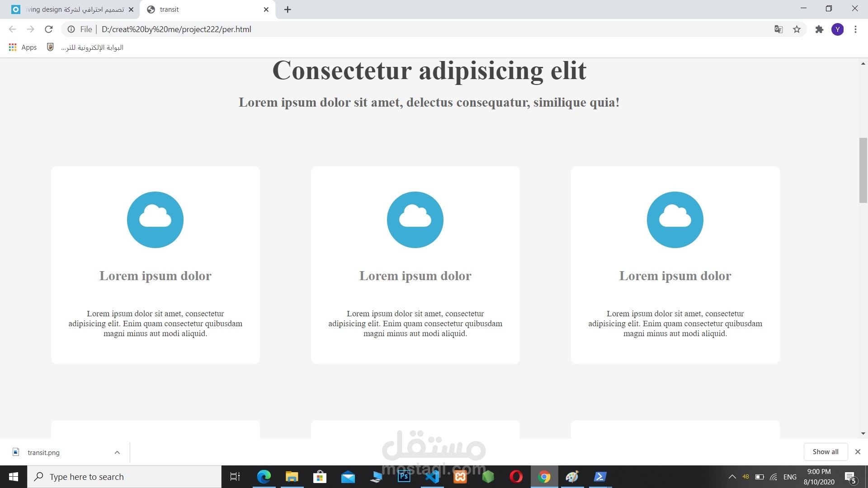868x488 pixels.
Task: Click the vertical scrollbar thumb
Action: point(863,171)
